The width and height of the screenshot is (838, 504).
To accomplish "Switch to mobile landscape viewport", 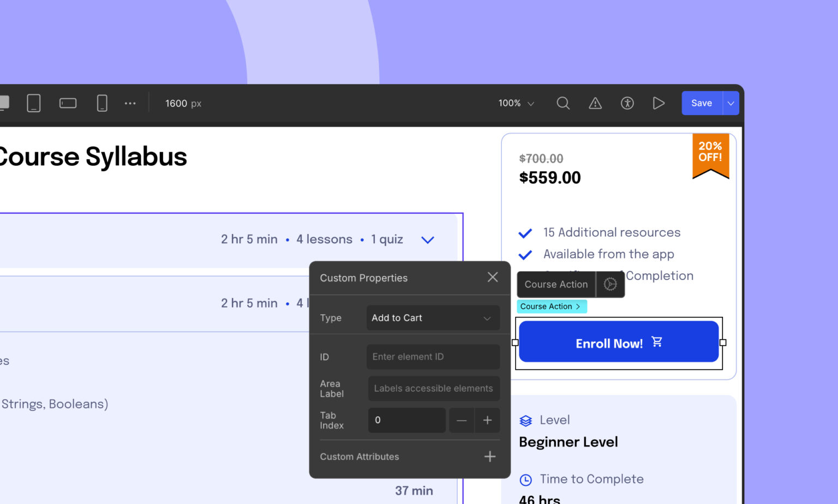I will 68,103.
